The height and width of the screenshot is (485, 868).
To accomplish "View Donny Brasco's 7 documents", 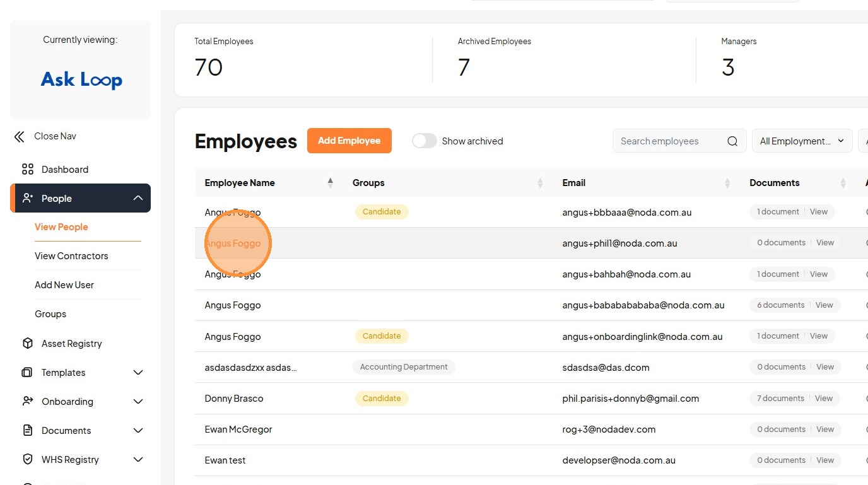I will tap(823, 398).
